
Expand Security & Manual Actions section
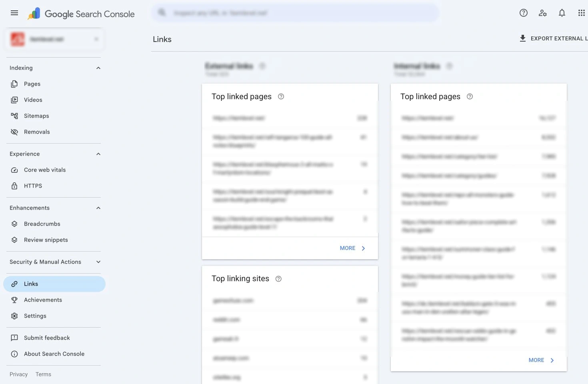point(98,262)
